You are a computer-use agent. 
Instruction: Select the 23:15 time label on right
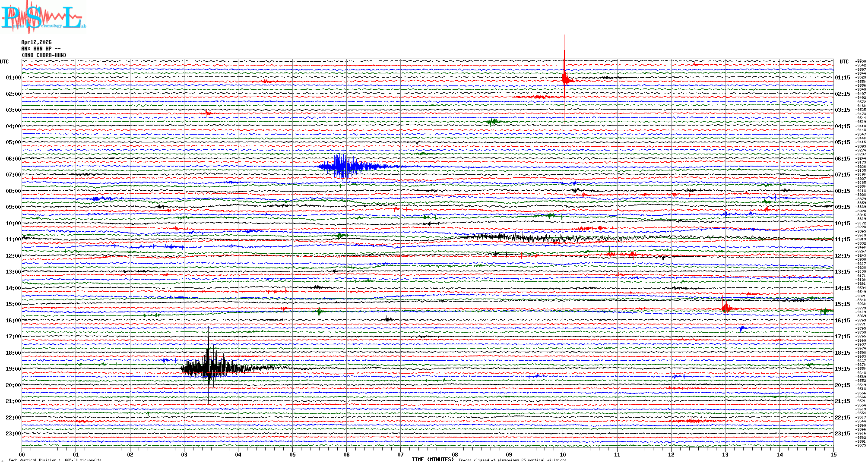click(x=842, y=434)
